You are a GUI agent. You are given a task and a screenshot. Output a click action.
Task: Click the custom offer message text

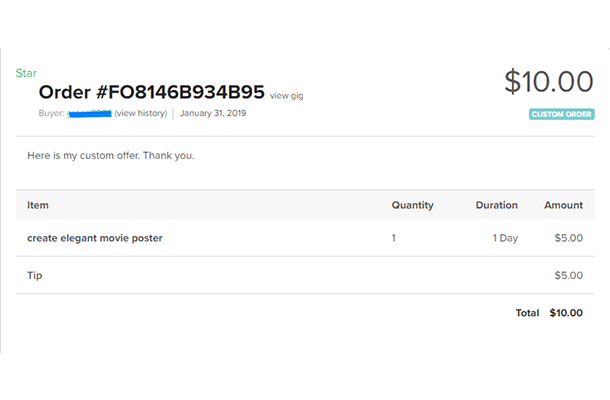111,156
